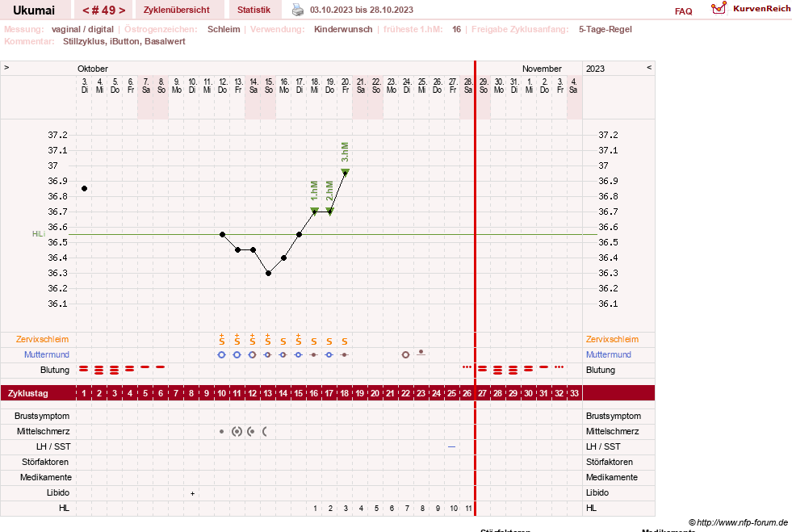Click bleeding icon on cycle day 27
This screenshot has width=792, height=532.
482,369
